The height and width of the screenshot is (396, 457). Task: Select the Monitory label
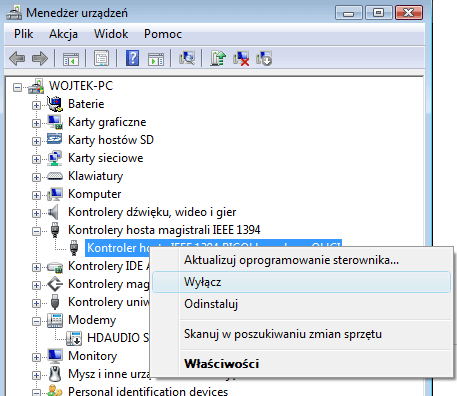pos(93,356)
